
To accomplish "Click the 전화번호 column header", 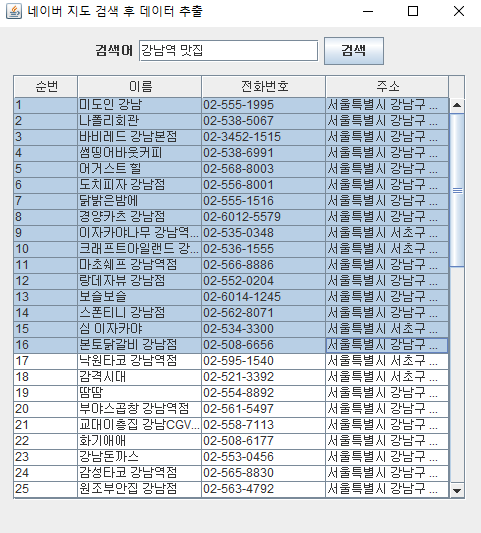I will [x=264, y=87].
